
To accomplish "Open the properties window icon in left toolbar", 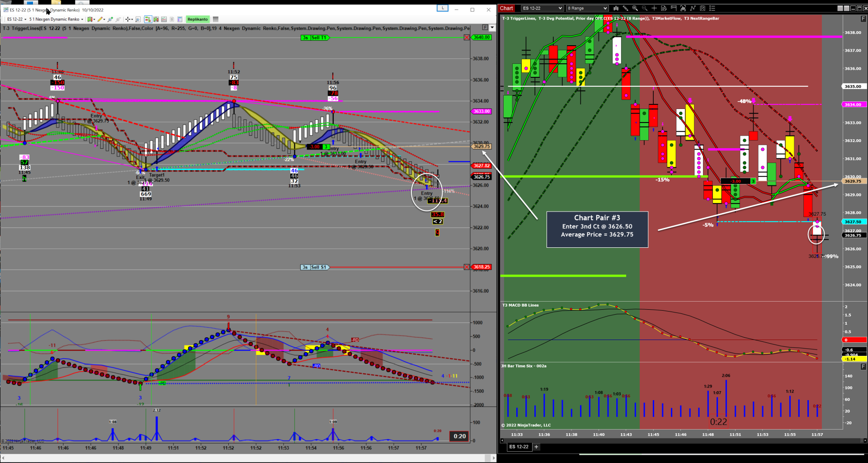I will coord(179,19).
